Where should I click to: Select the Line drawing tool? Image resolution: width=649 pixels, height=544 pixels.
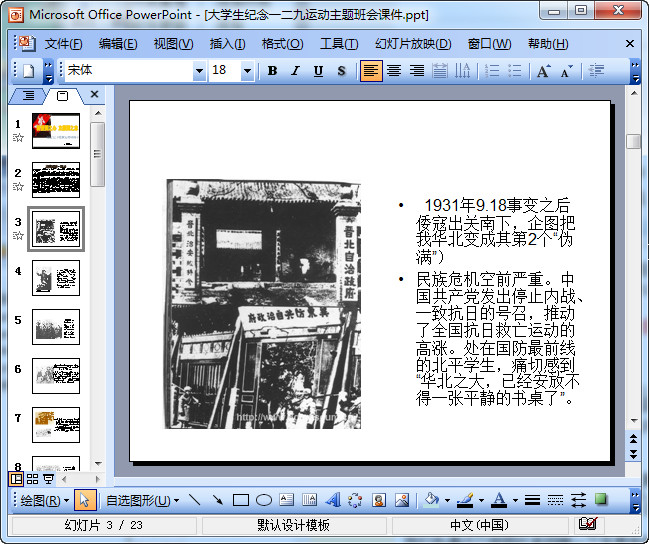[x=194, y=500]
